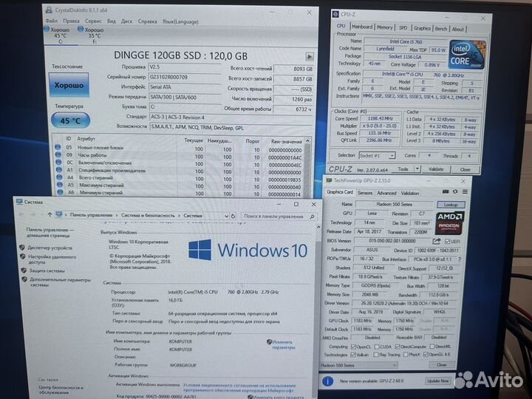Open the Файл menu in CrystalDiskInfo
Screen dimensions: 532x399
(x=51, y=21)
